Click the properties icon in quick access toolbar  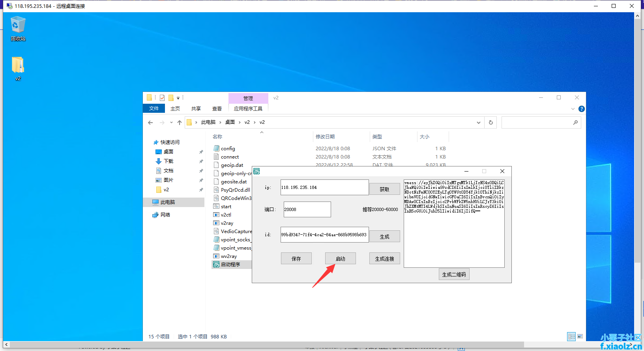pyautogui.click(x=162, y=98)
